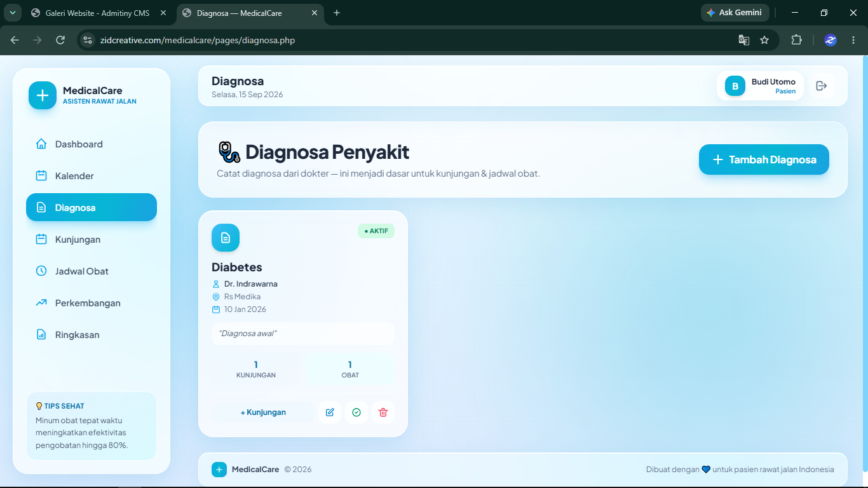Click the document icon on Diabetes card
Image resolution: width=868 pixels, height=488 pixels.
(x=226, y=238)
